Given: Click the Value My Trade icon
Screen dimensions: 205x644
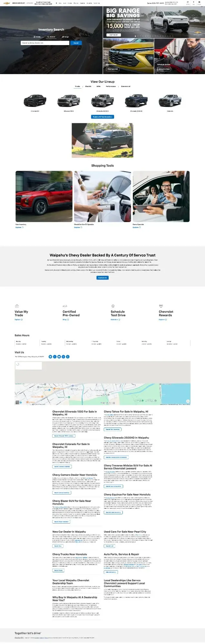Looking at the screenshot, I should [17, 306].
